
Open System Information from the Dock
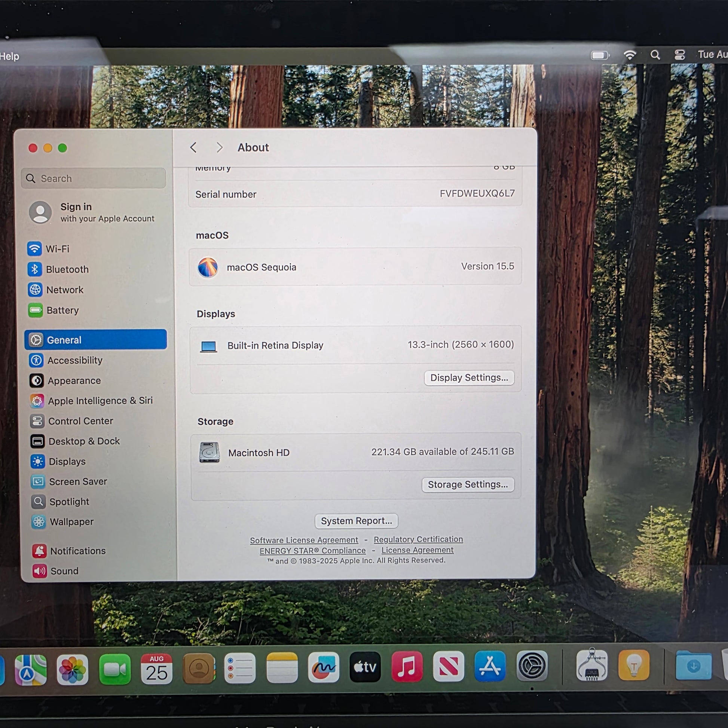tap(591, 665)
